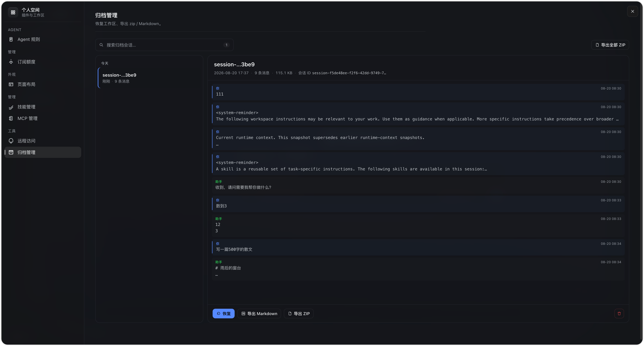This screenshot has width=644, height=346.
Task: Click the session-...3be9 detail heading
Action: coord(234,64)
